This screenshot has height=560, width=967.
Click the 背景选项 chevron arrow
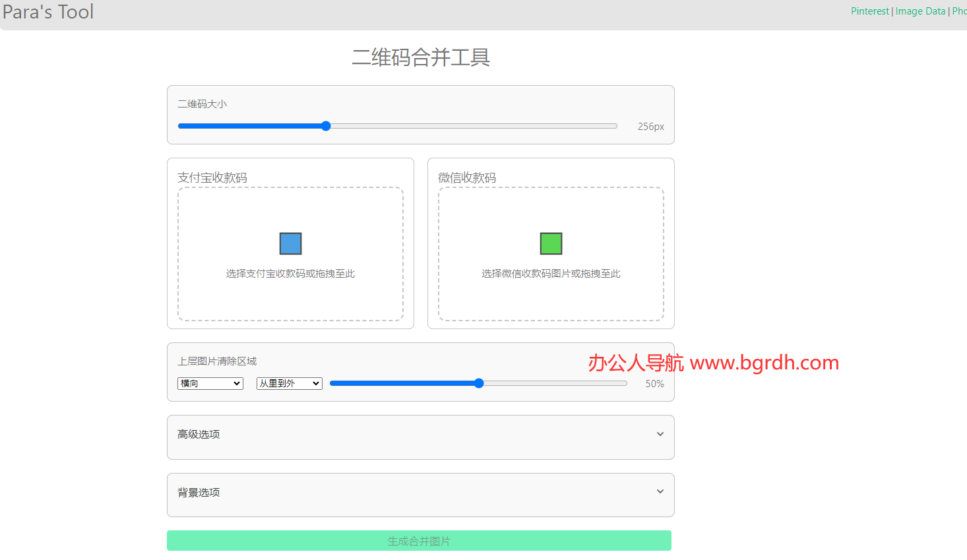tap(660, 491)
